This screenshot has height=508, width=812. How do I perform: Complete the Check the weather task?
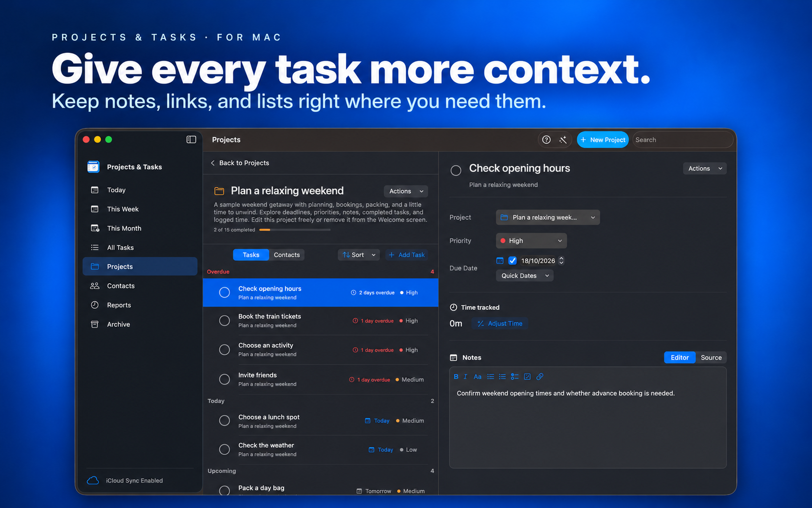(x=225, y=450)
